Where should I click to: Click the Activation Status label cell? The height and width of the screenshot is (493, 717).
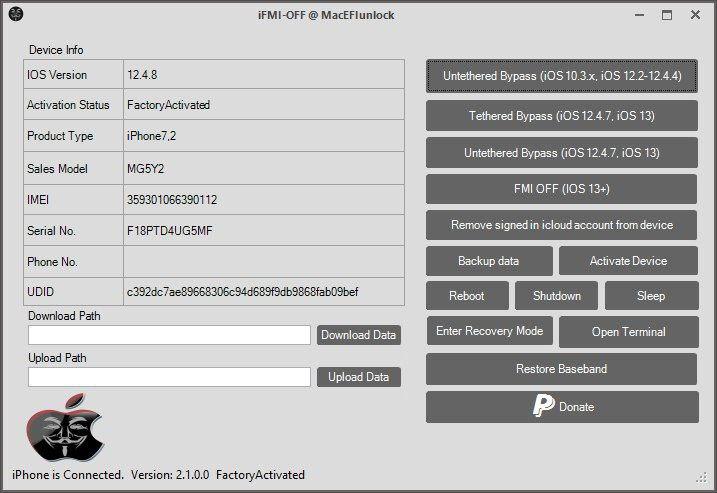tap(74, 105)
